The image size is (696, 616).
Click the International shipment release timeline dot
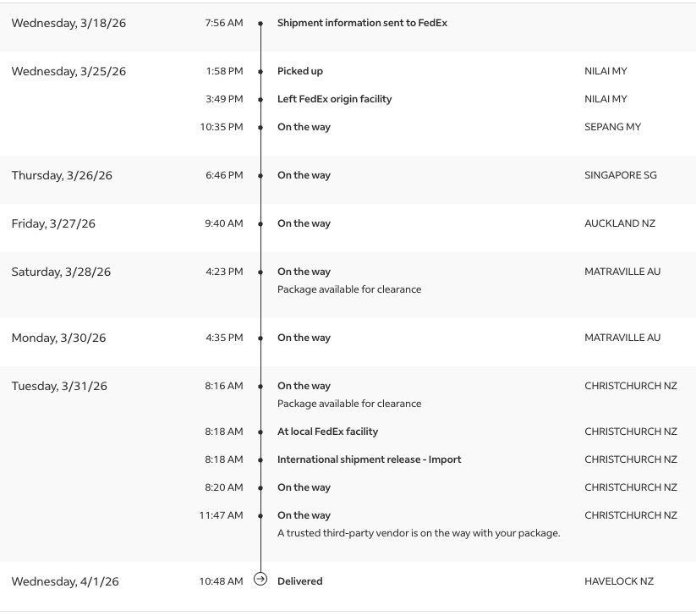[x=260, y=460]
